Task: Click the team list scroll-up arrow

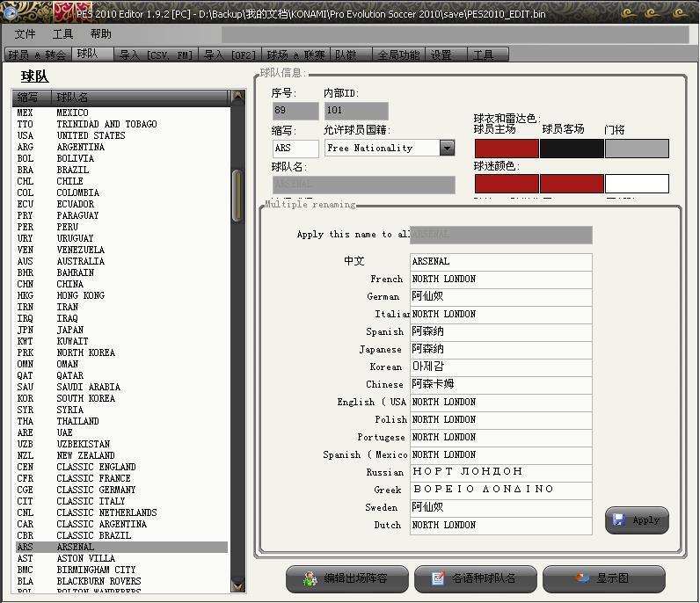Action: click(237, 98)
